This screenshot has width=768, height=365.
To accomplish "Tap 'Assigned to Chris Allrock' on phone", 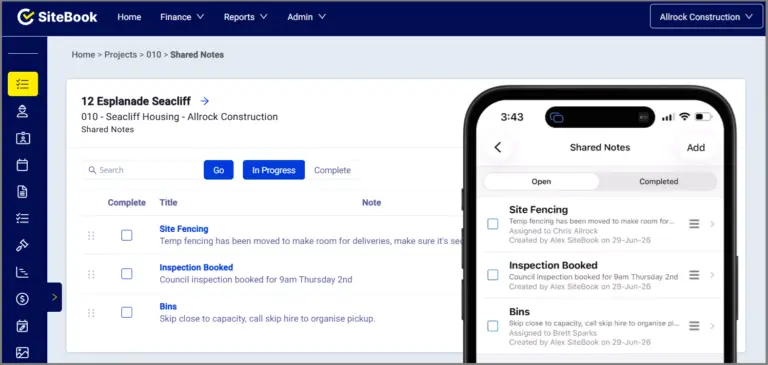I will [x=553, y=231].
